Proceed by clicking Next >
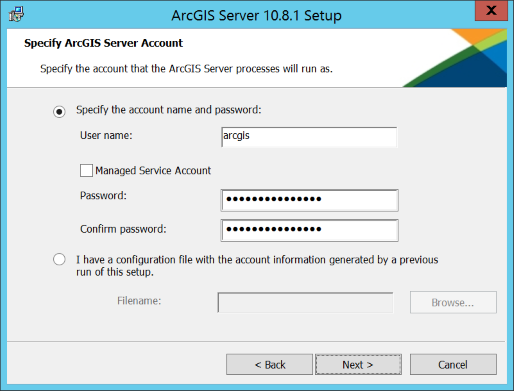The height and width of the screenshot is (391, 514). [358, 364]
